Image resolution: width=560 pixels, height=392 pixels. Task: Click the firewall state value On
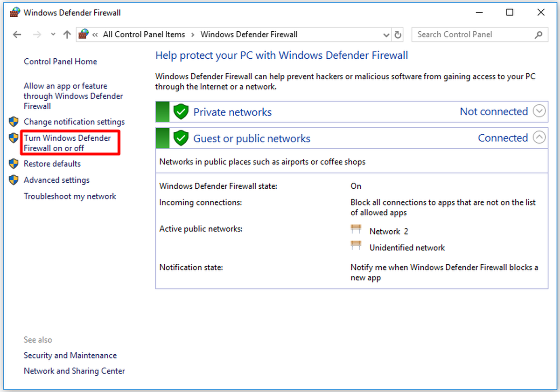356,186
